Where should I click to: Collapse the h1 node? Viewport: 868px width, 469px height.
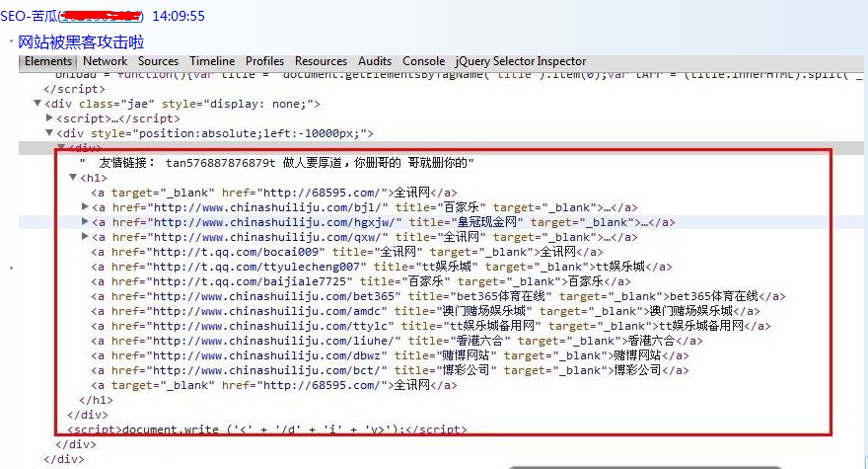tap(73, 178)
